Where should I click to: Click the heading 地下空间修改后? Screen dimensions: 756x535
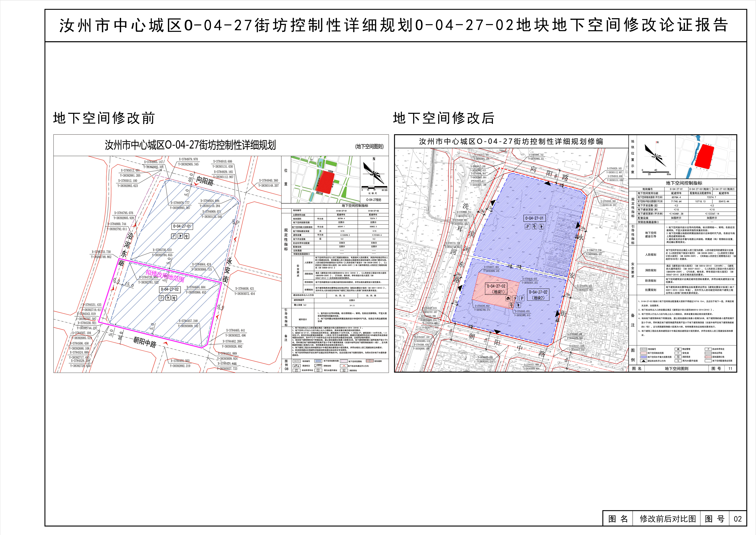(443, 118)
